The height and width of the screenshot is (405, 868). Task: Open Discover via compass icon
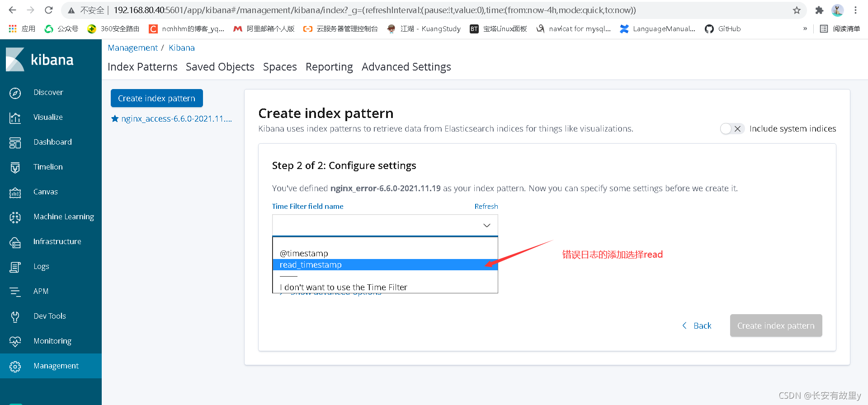click(15, 93)
